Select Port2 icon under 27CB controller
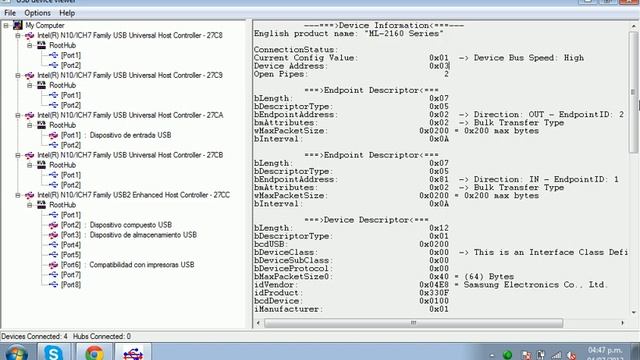The height and width of the screenshot is (360, 640). click(53, 185)
